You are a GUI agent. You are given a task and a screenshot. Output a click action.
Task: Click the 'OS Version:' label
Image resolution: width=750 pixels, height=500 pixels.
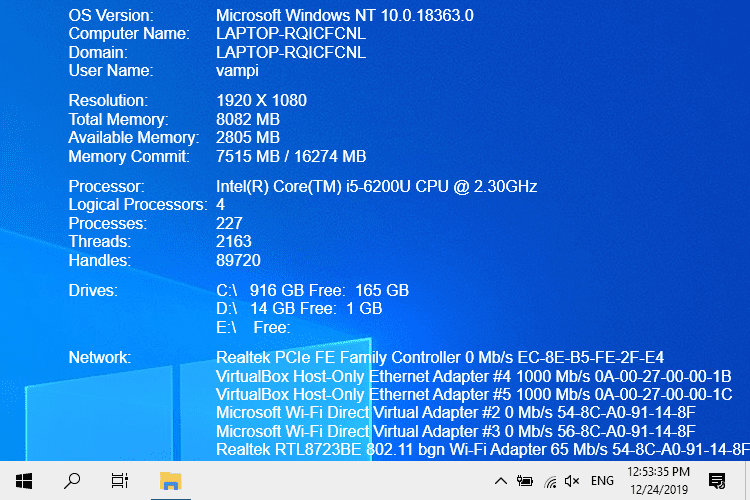tap(111, 15)
